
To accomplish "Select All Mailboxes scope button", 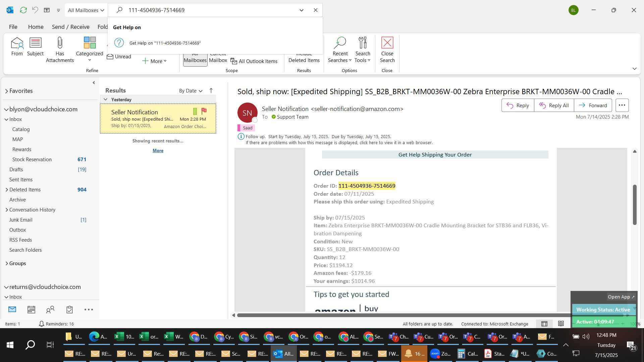I will click(195, 60).
